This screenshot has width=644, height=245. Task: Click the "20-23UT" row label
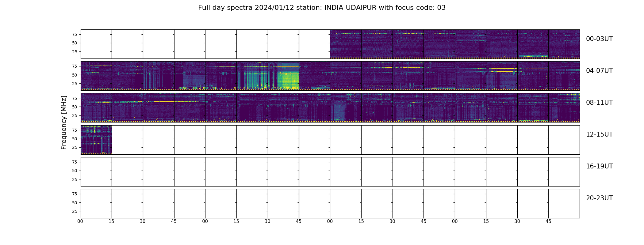(599, 198)
